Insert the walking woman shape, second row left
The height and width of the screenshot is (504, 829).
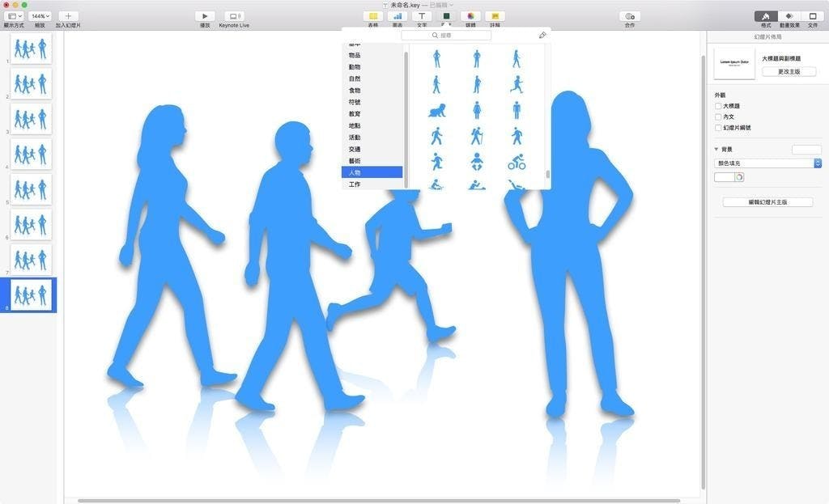click(x=436, y=84)
